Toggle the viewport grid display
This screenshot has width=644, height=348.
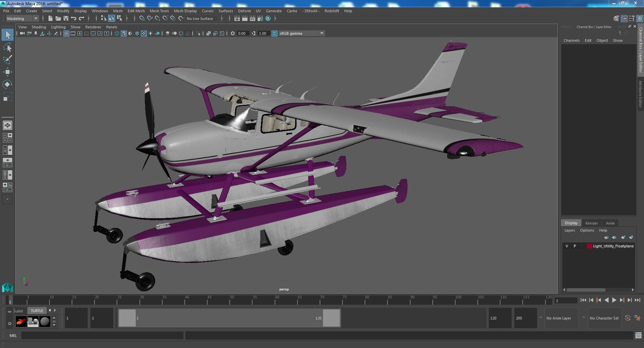pos(66,33)
